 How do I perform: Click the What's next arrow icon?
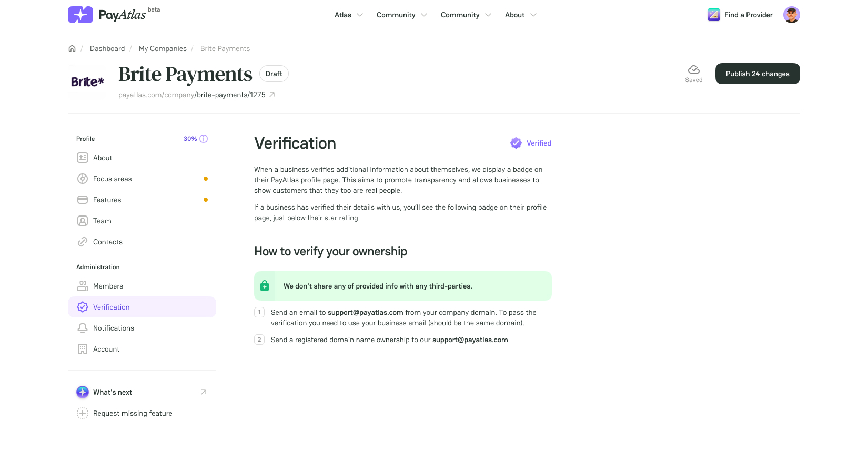pyautogui.click(x=204, y=392)
